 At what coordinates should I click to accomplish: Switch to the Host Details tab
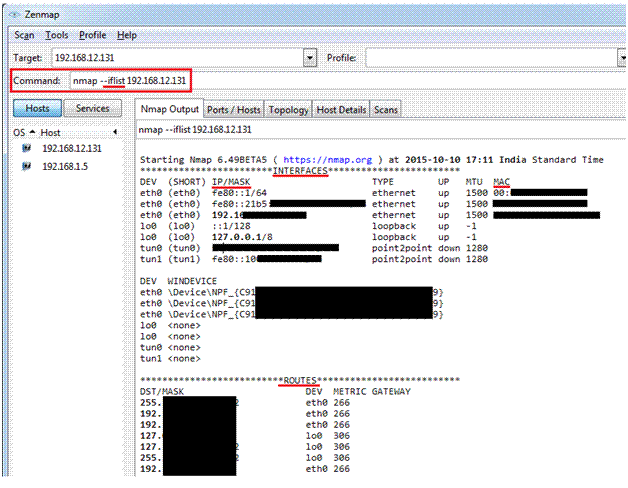[x=341, y=109]
